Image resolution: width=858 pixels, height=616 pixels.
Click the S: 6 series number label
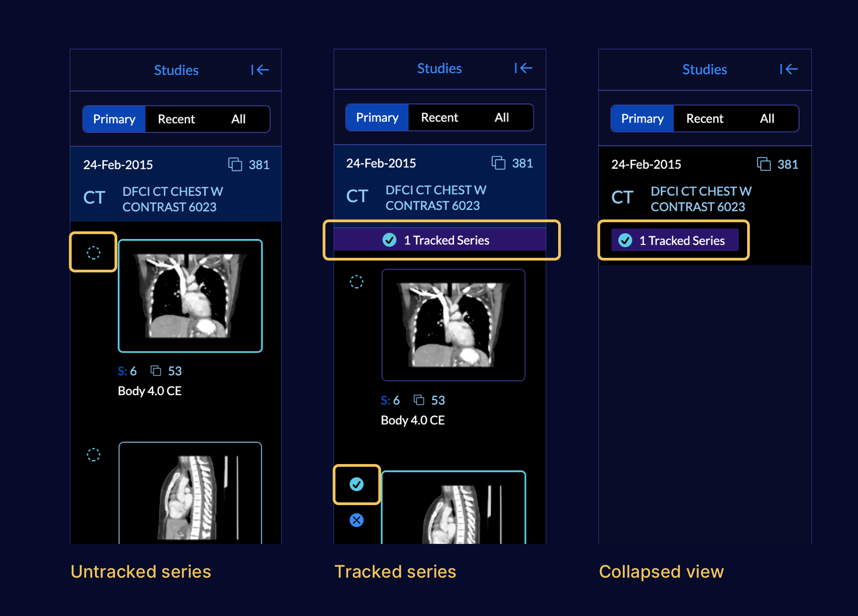(x=127, y=371)
